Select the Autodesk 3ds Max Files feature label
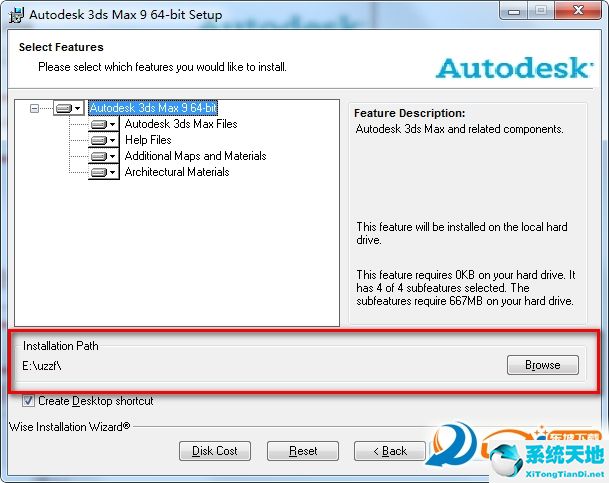Image resolution: width=609 pixels, height=483 pixels. [181, 124]
